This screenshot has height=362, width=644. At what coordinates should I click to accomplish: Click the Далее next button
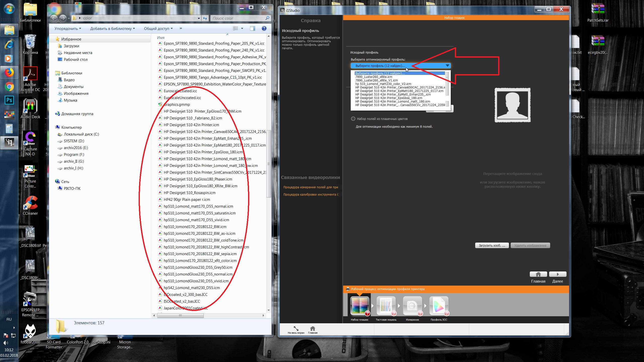pyautogui.click(x=558, y=274)
